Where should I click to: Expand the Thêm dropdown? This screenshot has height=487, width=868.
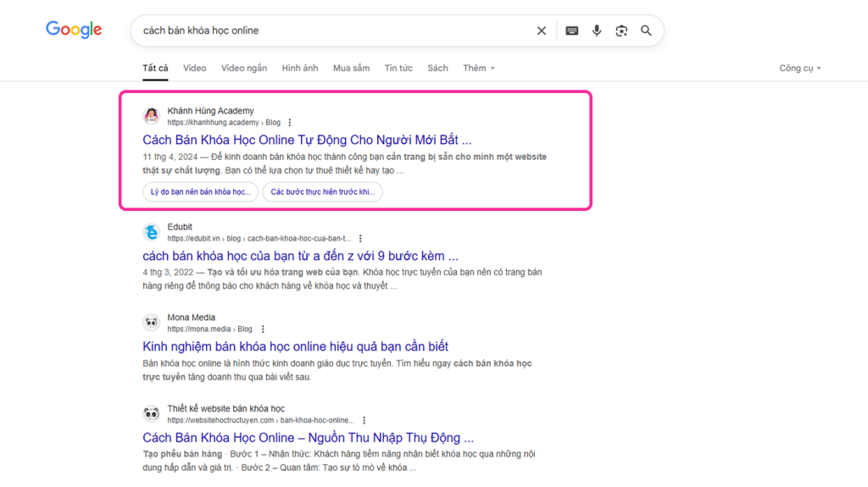point(479,68)
